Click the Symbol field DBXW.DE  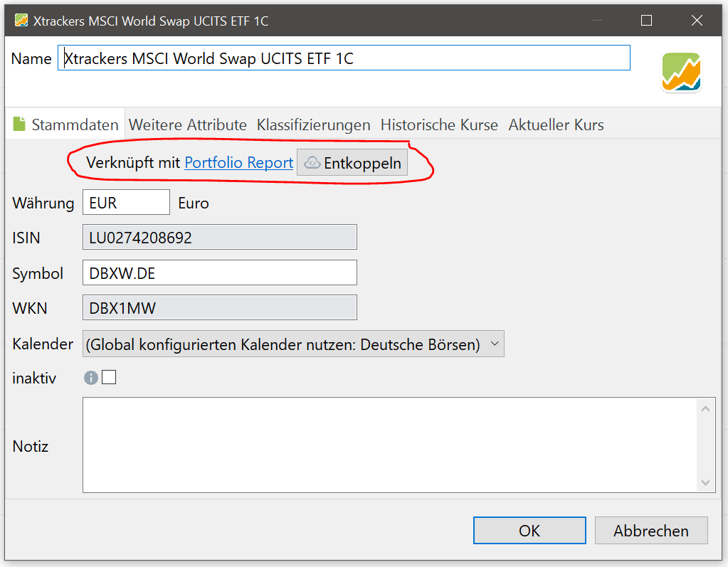pyautogui.click(x=220, y=272)
